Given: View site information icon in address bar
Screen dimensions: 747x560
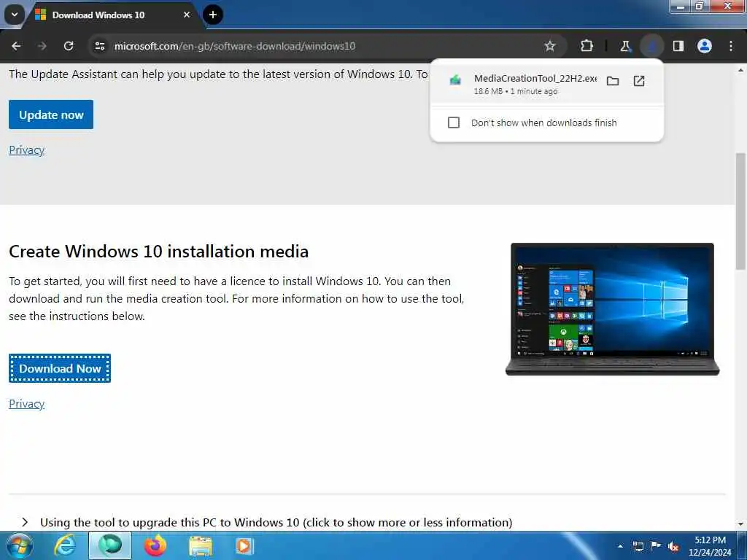Looking at the screenshot, I should tap(100, 46).
